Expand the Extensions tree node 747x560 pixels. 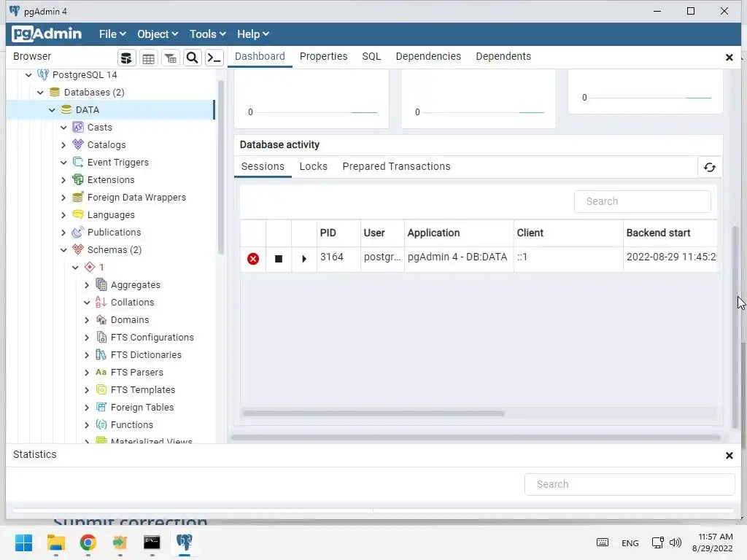point(63,180)
